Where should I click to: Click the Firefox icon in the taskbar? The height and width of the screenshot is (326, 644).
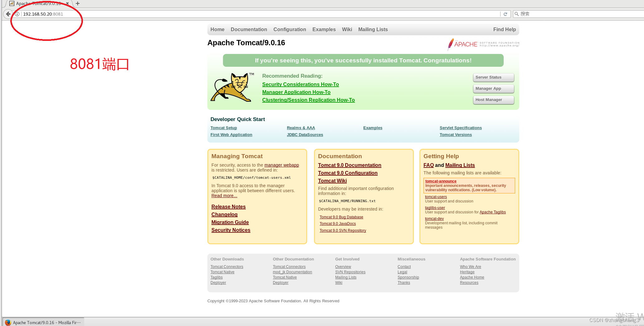point(8,323)
